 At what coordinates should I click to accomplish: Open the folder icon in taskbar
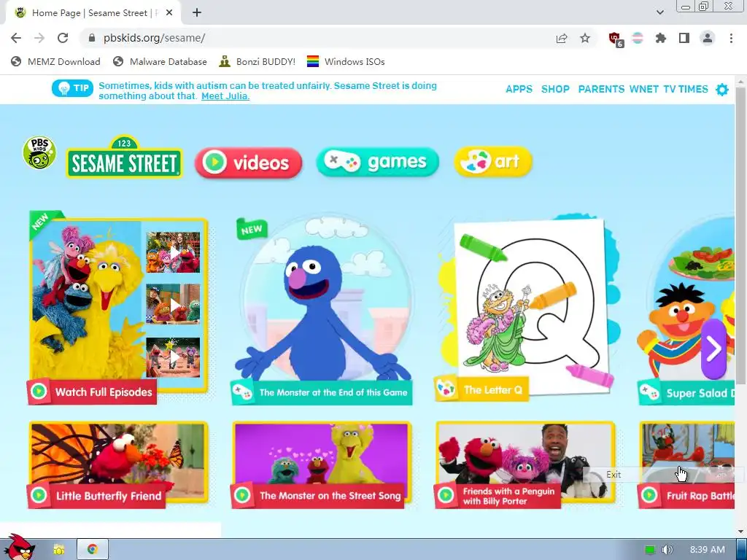pos(58,550)
